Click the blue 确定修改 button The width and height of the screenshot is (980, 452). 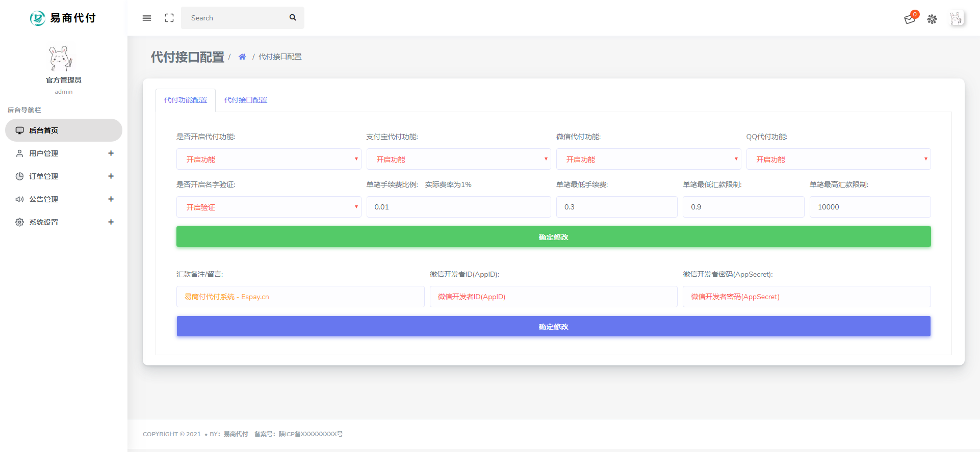pyautogui.click(x=553, y=327)
